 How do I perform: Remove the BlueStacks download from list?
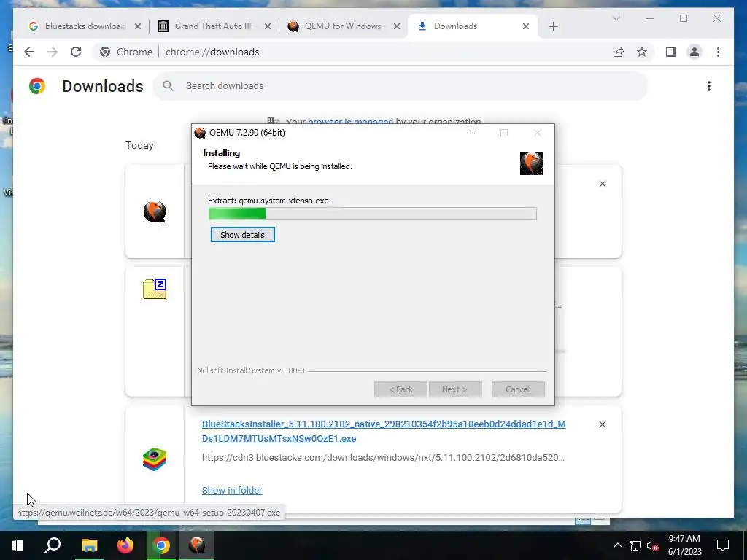tap(602, 424)
